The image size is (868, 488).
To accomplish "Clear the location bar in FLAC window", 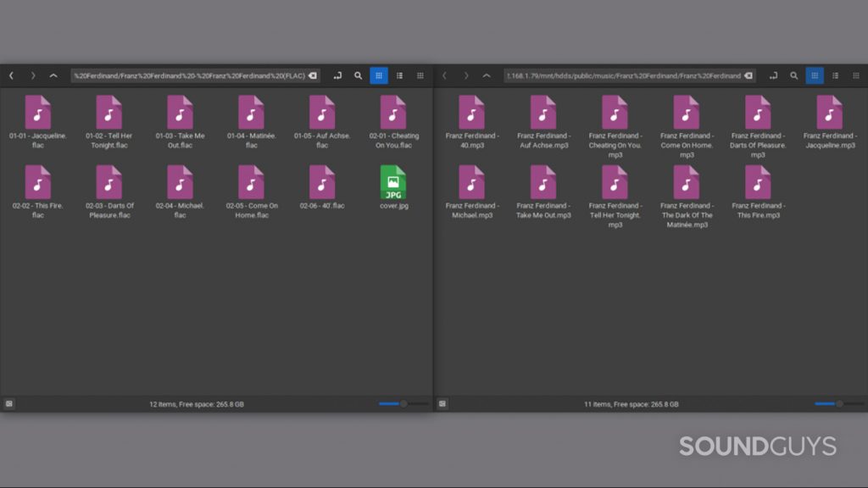I will [x=312, y=75].
